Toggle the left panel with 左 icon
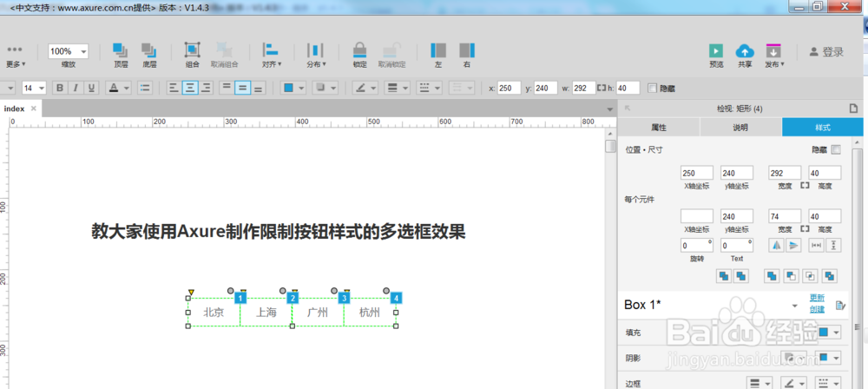This screenshot has width=868, height=389. 437,56
